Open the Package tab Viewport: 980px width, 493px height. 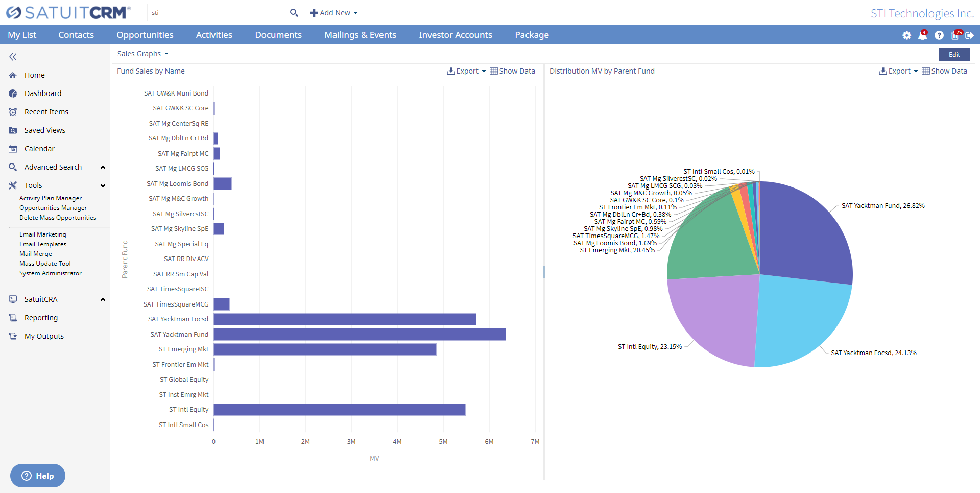tap(532, 35)
